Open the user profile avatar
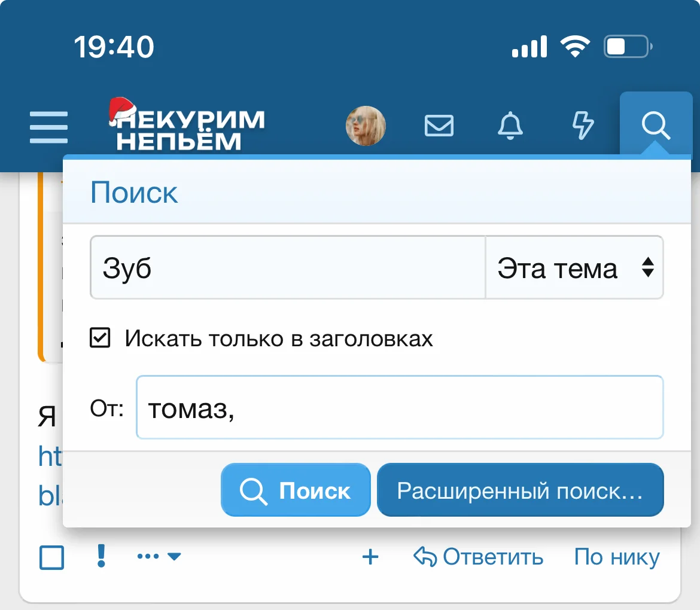 366,126
